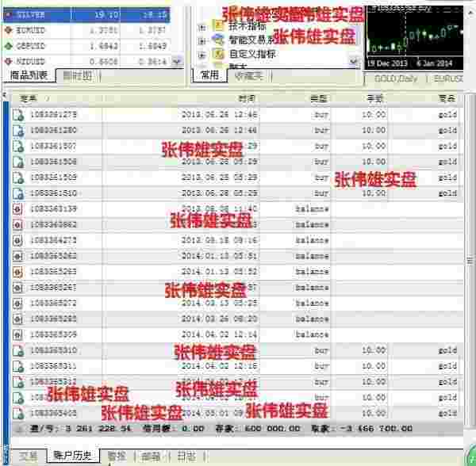Click balance icon on the 2013.09.18 09:16 row
The height and width of the screenshot is (466, 476).
pos(17,240)
